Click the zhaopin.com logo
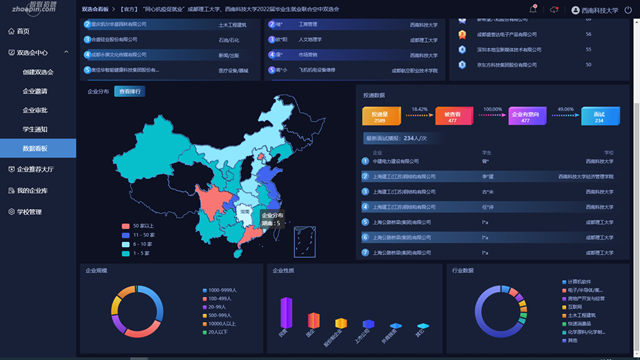 (33, 8)
